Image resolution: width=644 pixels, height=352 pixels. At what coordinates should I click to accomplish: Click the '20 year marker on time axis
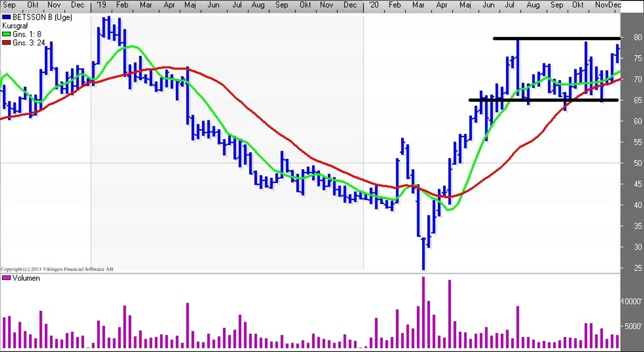tap(373, 5)
